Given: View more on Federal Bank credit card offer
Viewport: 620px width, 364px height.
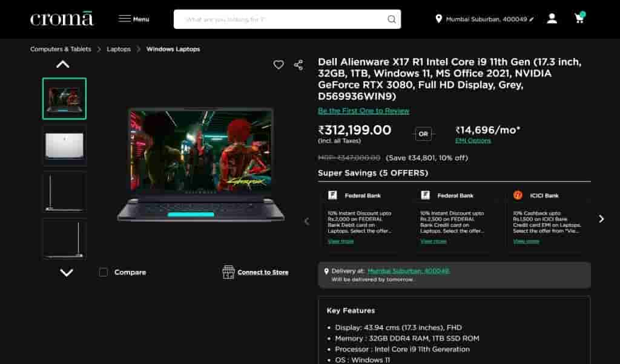Looking at the screenshot, I should (434, 241).
